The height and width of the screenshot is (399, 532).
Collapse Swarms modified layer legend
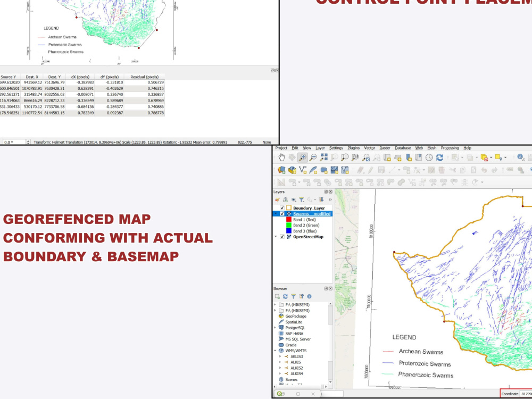pyautogui.click(x=276, y=214)
